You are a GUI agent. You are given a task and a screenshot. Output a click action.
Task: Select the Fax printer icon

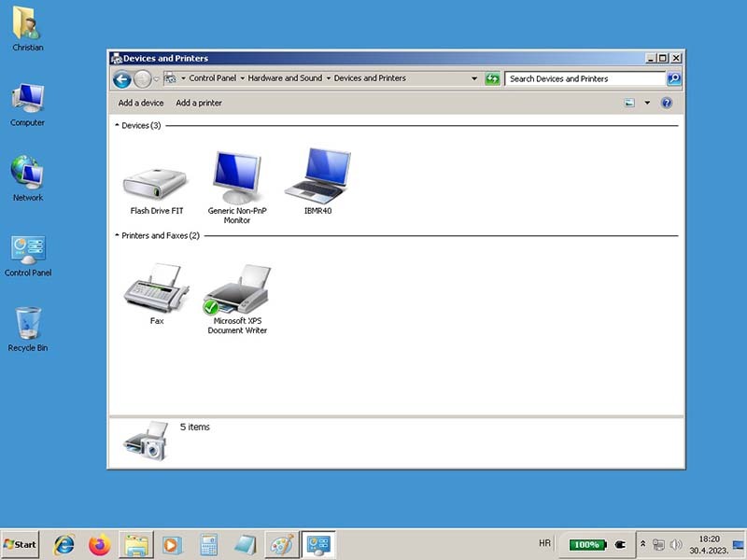coord(156,291)
